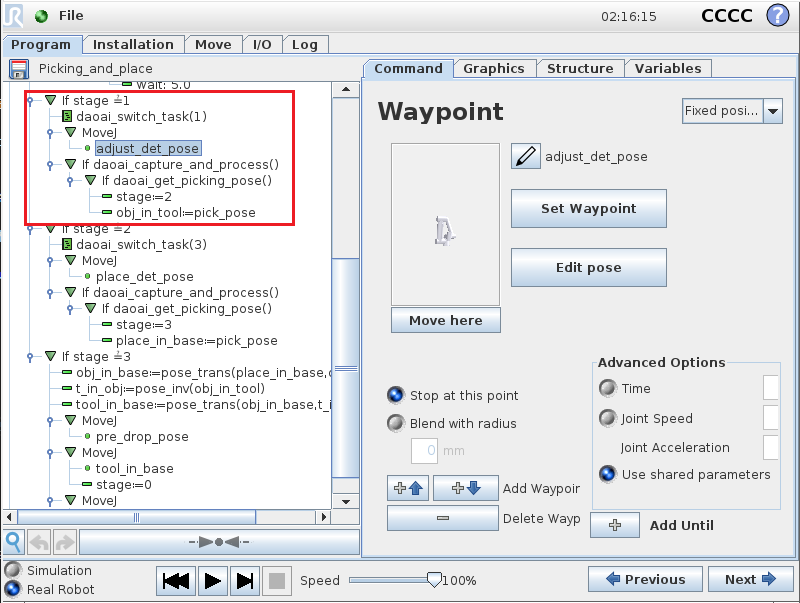Enable Real Robot mode
Image resolution: width=800 pixels, height=603 pixels.
click(13, 589)
